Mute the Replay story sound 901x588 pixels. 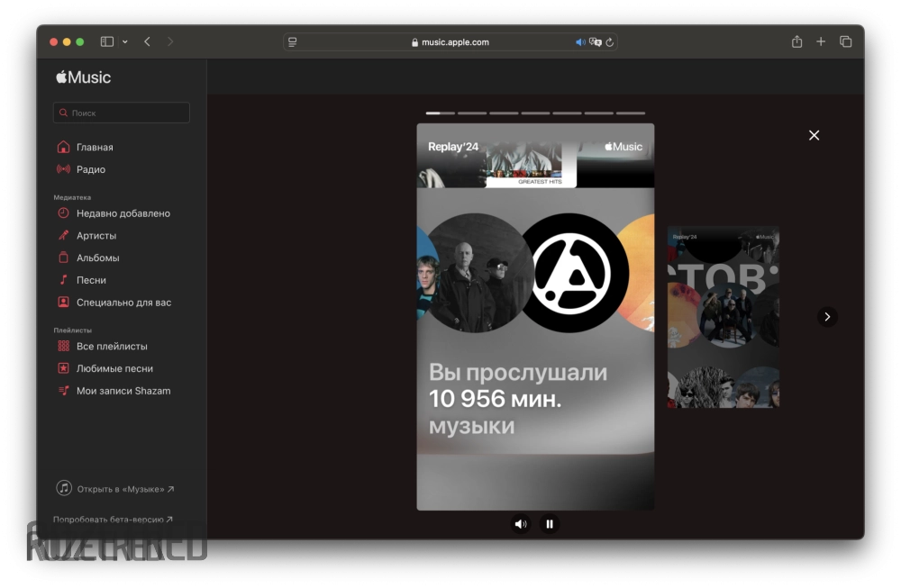point(520,523)
